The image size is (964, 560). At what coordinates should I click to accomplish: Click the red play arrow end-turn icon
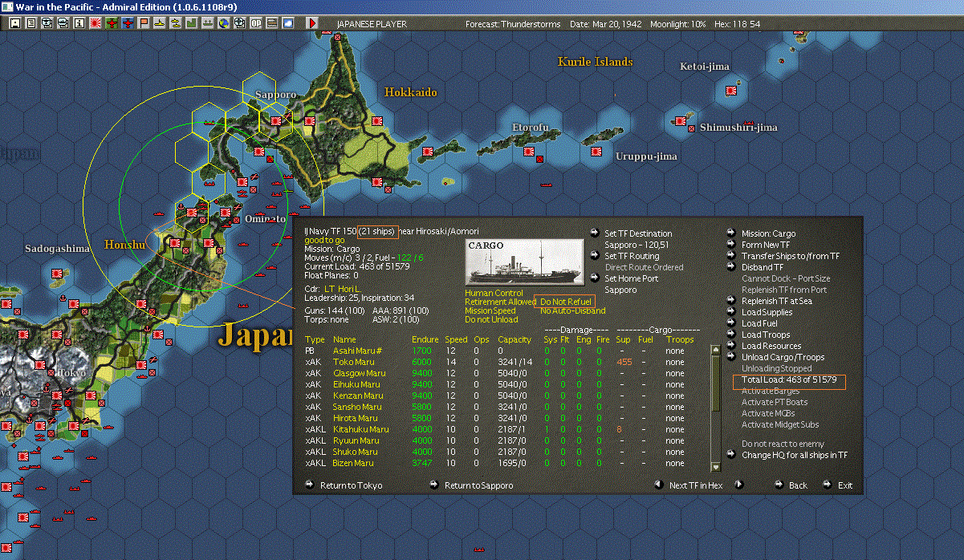(312, 23)
